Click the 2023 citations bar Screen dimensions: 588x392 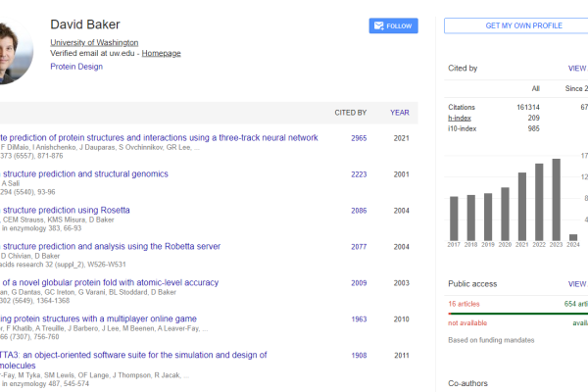pos(556,200)
